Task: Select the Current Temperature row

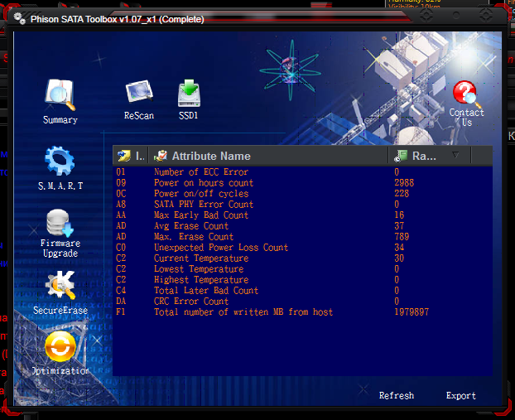Action: (302, 258)
